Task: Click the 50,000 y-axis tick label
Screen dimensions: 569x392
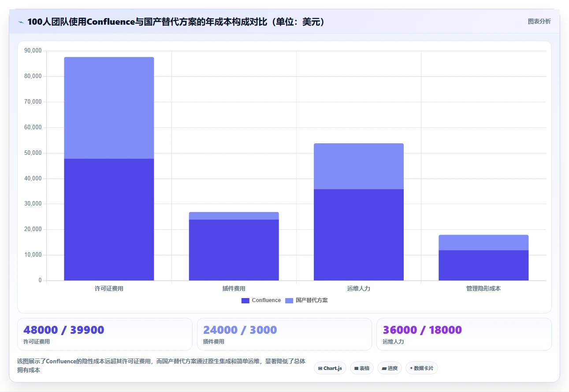Action: click(x=33, y=153)
